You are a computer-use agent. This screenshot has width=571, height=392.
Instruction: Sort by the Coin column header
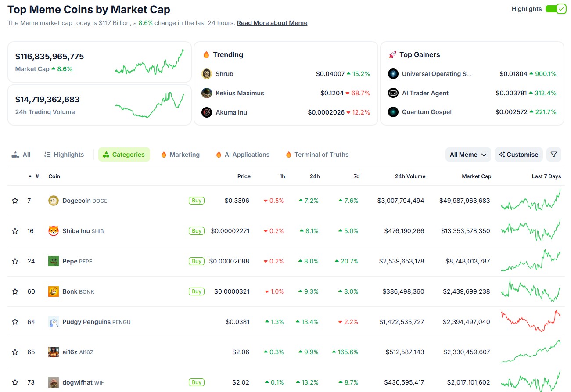tap(54, 176)
